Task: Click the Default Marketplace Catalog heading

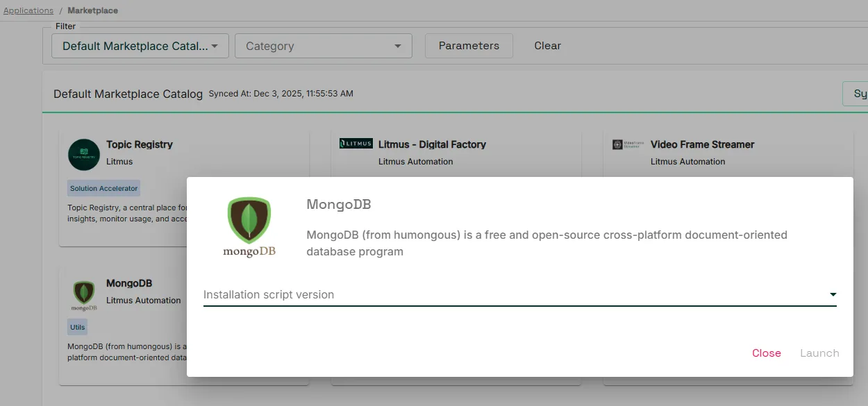Action: point(128,94)
